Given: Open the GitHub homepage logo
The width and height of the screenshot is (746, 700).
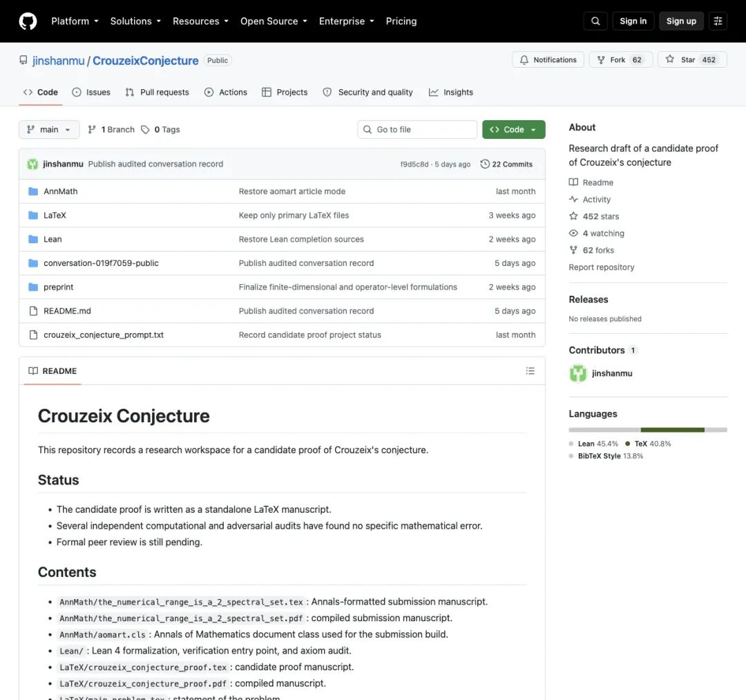Looking at the screenshot, I should click(28, 21).
